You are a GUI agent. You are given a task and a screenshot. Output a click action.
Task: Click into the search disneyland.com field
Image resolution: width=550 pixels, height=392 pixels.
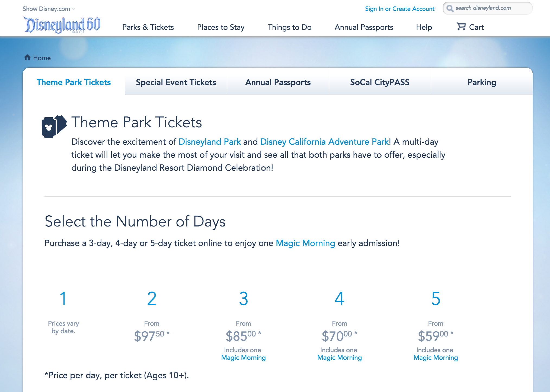(487, 8)
